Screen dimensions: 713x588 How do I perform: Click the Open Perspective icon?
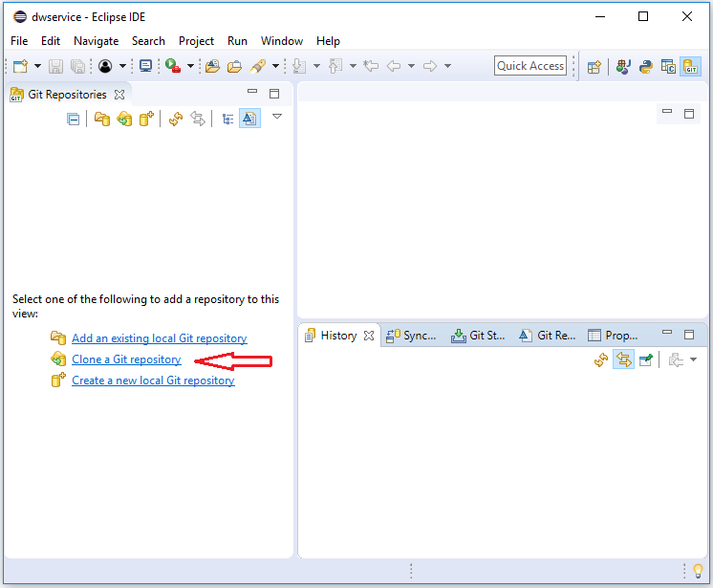594,67
